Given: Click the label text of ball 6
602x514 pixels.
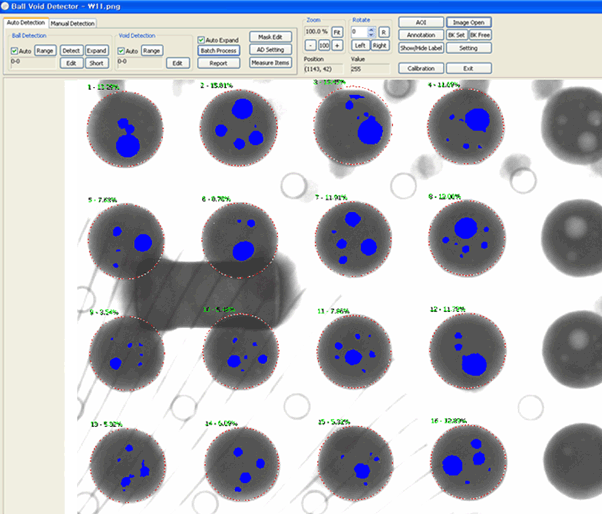Looking at the screenshot, I should tap(216, 199).
